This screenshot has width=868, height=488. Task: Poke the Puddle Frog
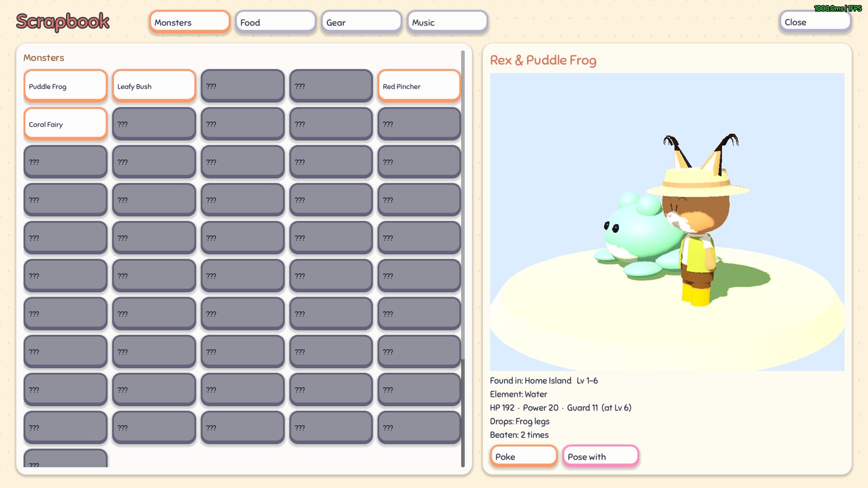[524, 457]
